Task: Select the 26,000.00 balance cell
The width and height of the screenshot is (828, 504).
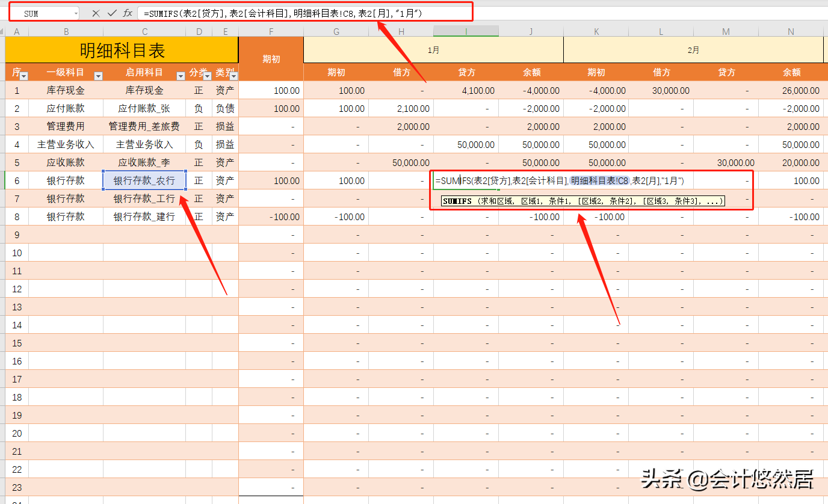Action: click(791, 91)
